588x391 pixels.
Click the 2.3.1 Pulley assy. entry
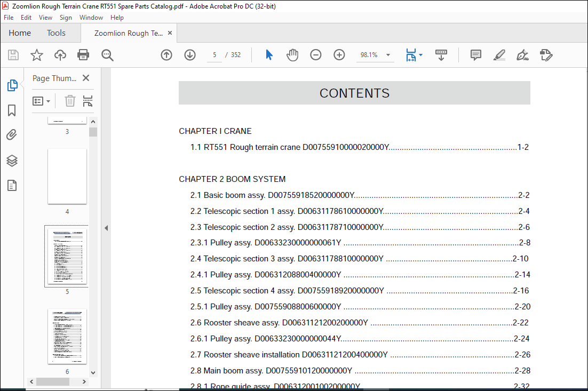pyautogui.click(x=360, y=243)
